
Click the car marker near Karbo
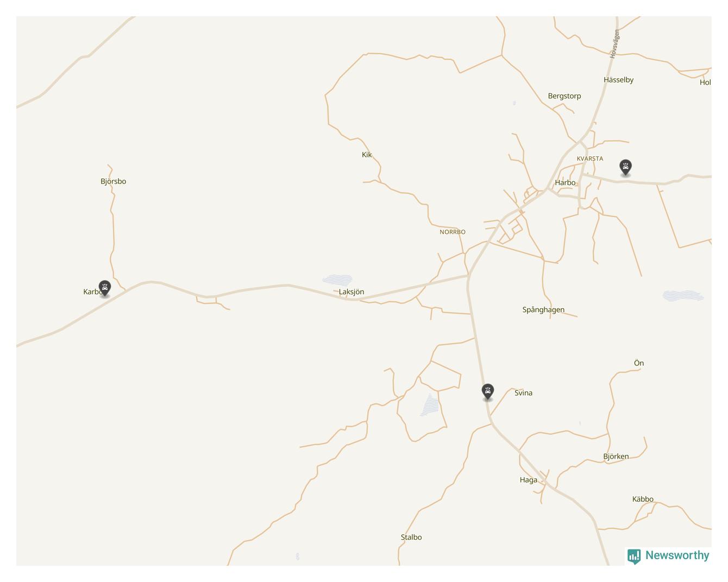(105, 288)
